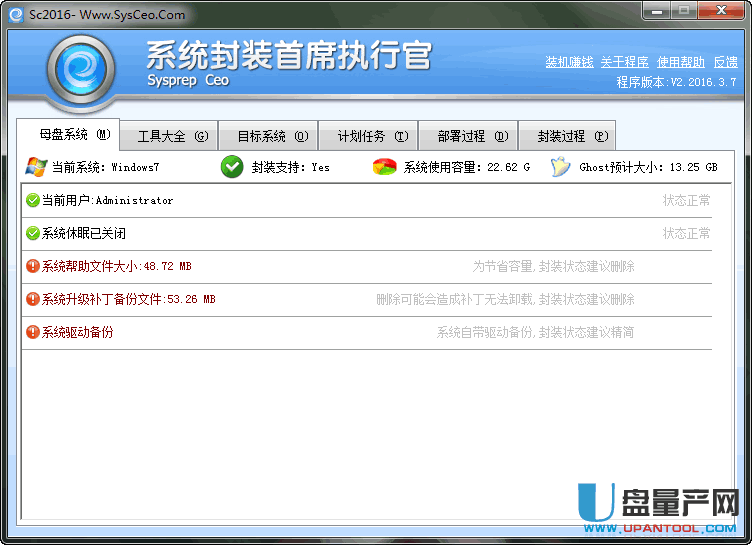Open the 使用帮助 link
The image size is (752, 545).
click(681, 62)
